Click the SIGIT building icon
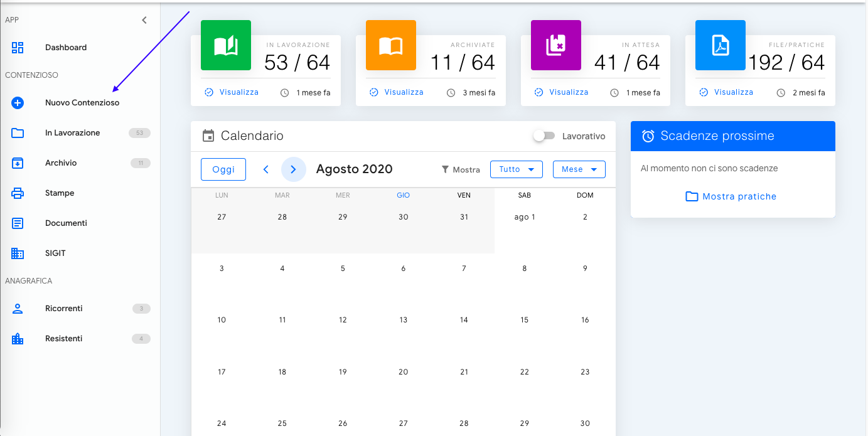 tap(18, 253)
